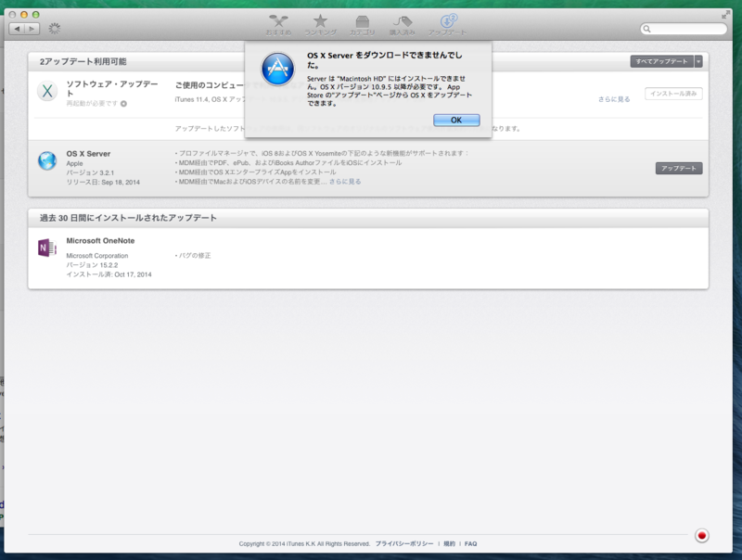Open the 規約 (Terms) footer link
Image resolution: width=742 pixels, height=560 pixels.
coord(449,544)
